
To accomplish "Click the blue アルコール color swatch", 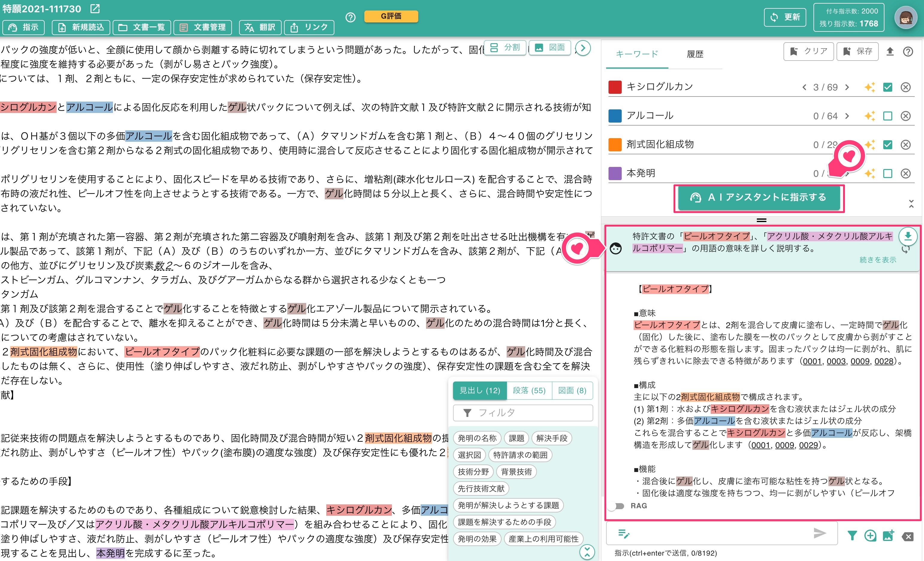I will [x=615, y=116].
